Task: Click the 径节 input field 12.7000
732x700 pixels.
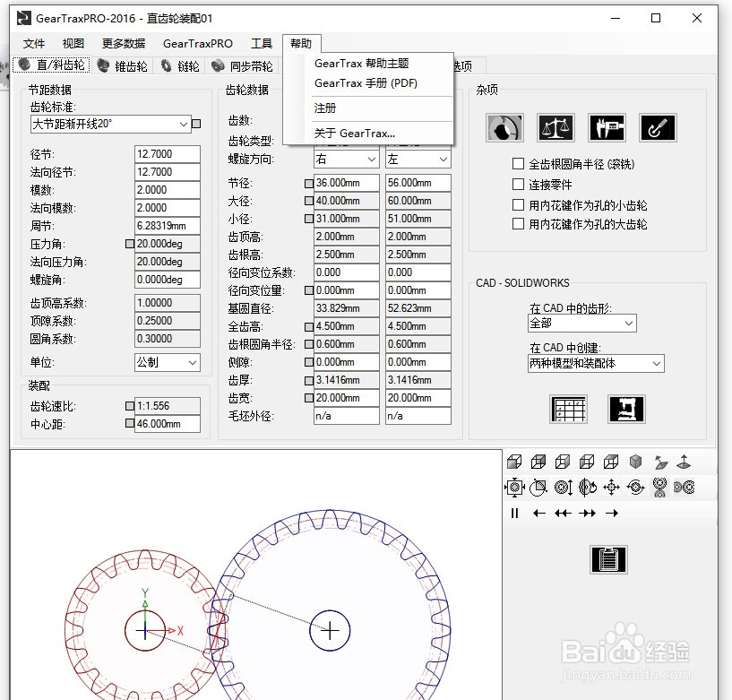Action: click(168, 154)
